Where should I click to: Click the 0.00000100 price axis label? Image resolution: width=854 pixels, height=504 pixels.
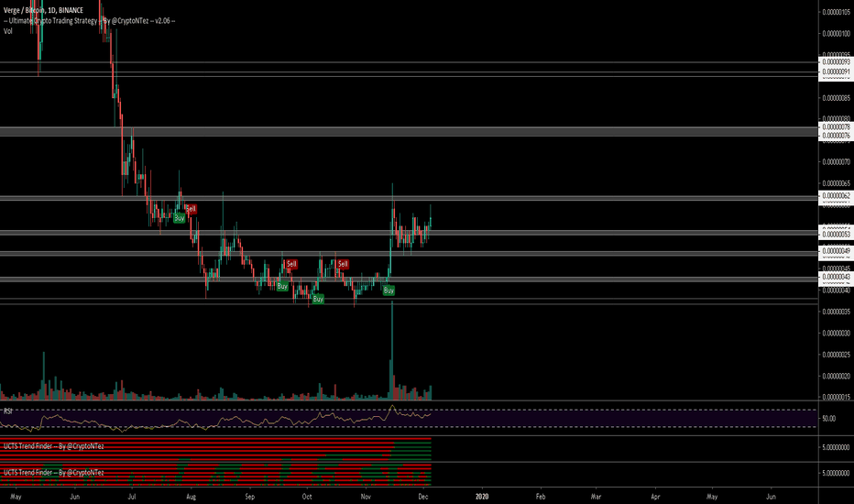(836, 34)
